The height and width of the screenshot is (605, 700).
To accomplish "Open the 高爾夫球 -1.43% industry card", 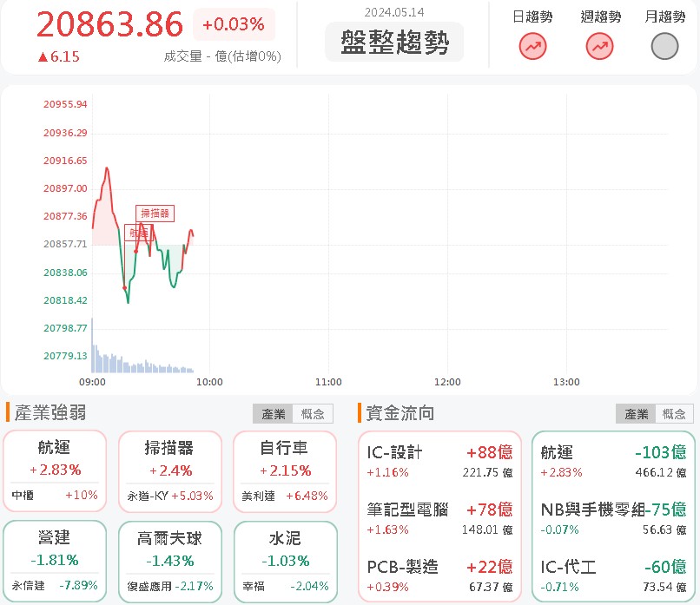I will click(169, 562).
